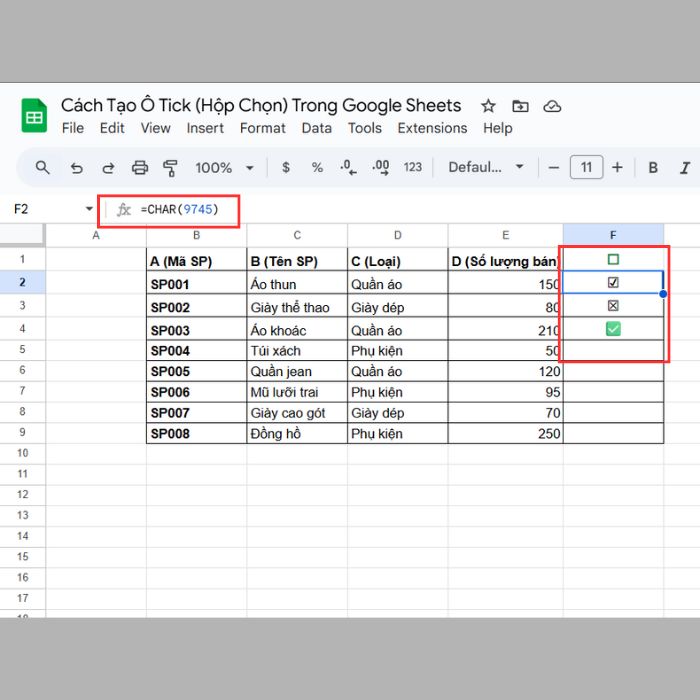Image resolution: width=700 pixels, height=700 pixels.
Task: Open the Default font dropdown
Action: point(486,167)
